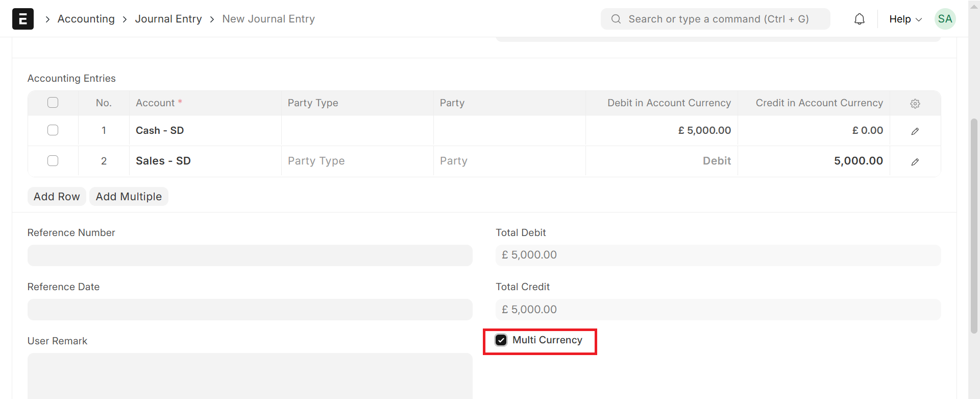Focus the Reference Number input field
Viewport: 980px width, 399px height.
[250, 255]
